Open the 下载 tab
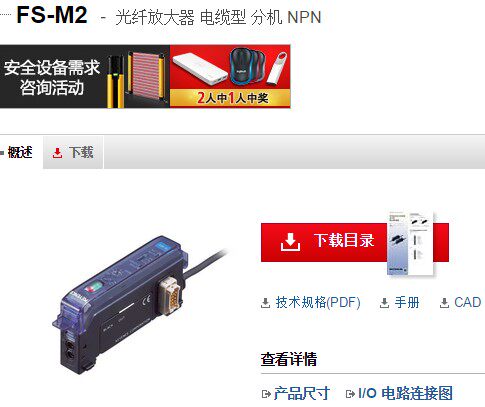485x407 pixels. [x=73, y=152]
